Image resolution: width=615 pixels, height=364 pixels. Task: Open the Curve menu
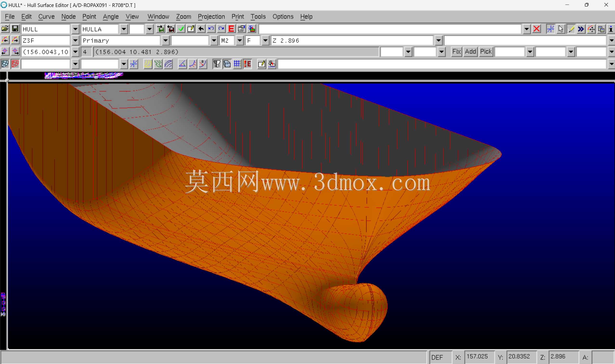tap(46, 16)
